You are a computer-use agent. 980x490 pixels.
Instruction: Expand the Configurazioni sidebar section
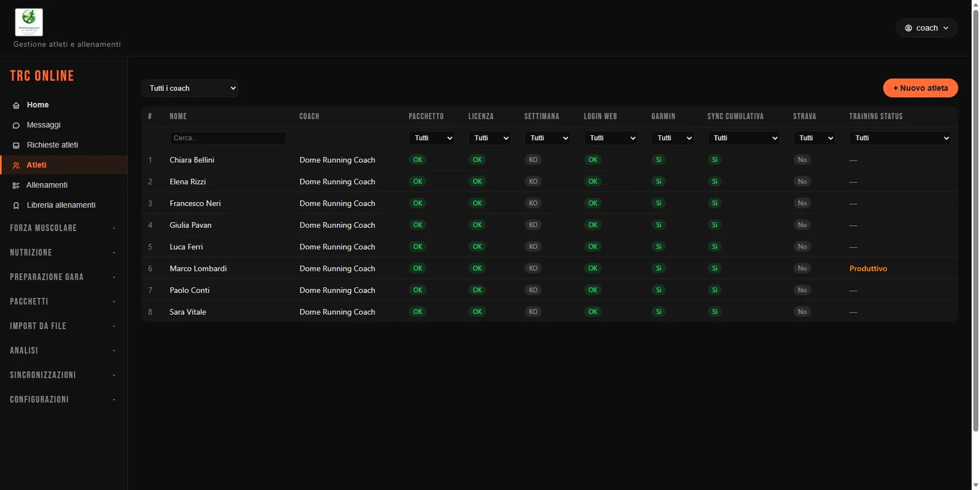click(64, 399)
